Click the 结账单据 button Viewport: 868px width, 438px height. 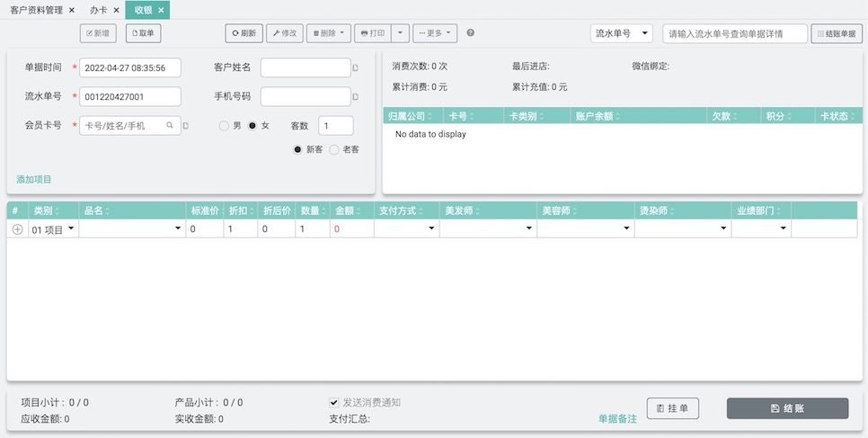[x=837, y=33]
